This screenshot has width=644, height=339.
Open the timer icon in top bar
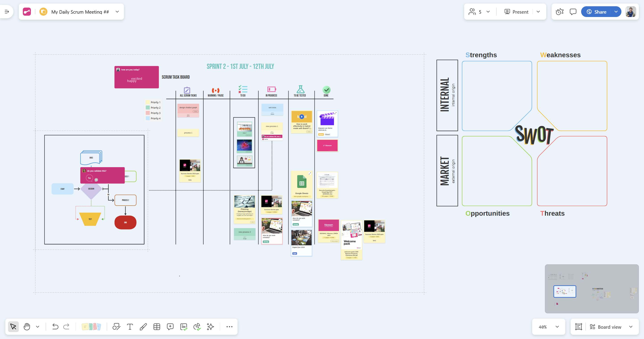point(559,12)
